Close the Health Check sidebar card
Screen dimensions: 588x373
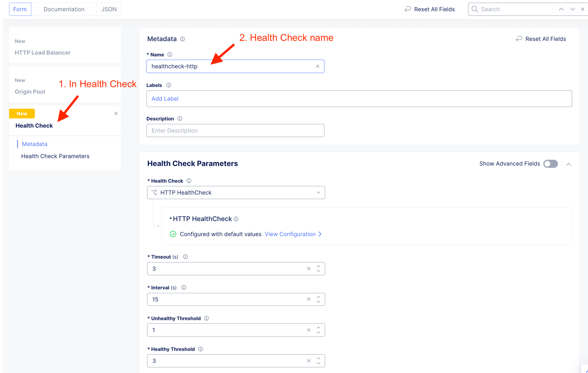(x=116, y=113)
